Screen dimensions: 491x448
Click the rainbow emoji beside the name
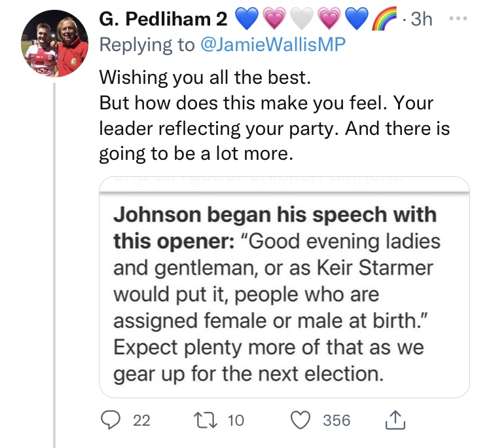pyautogui.click(x=385, y=20)
